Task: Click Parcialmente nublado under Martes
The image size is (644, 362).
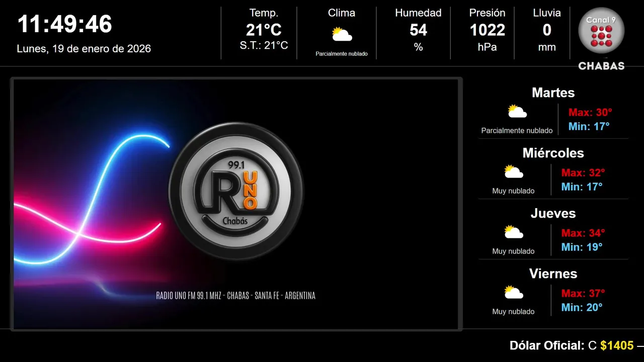Action: pos(517,131)
